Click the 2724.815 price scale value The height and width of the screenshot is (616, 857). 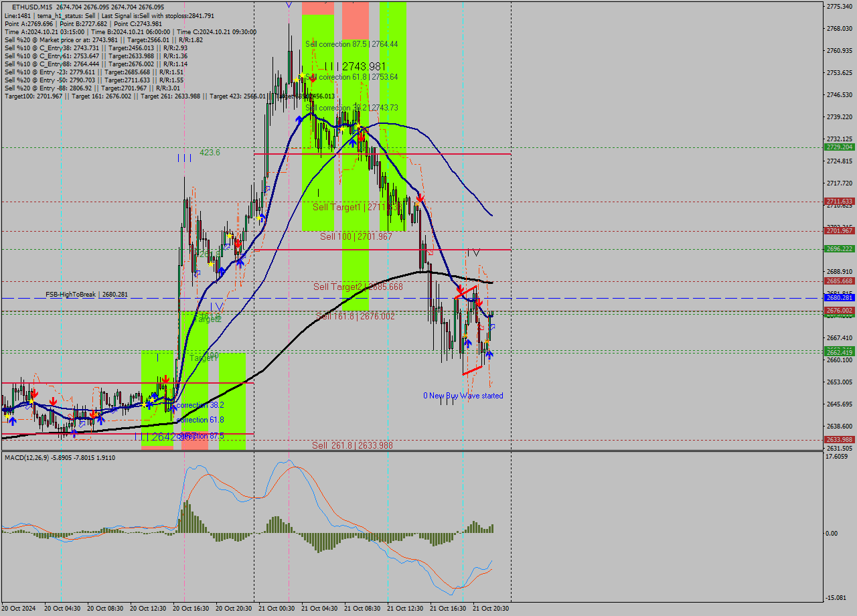840,161
